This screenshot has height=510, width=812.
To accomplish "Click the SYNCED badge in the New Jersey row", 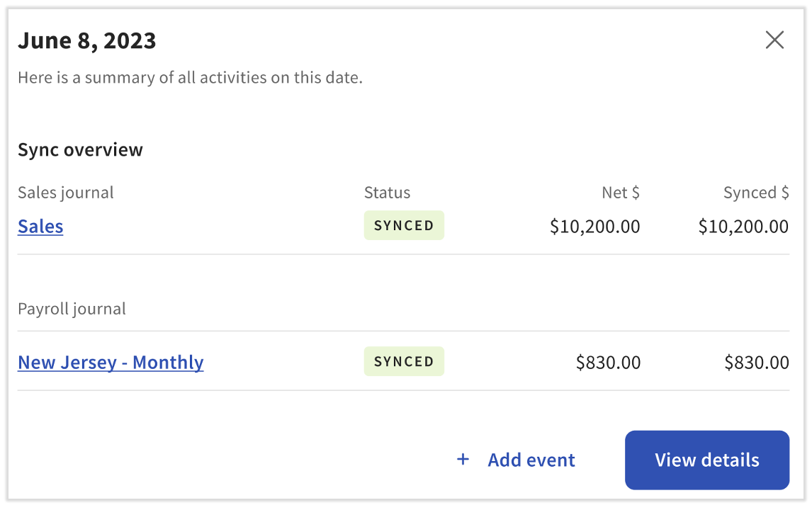I will tap(404, 362).
